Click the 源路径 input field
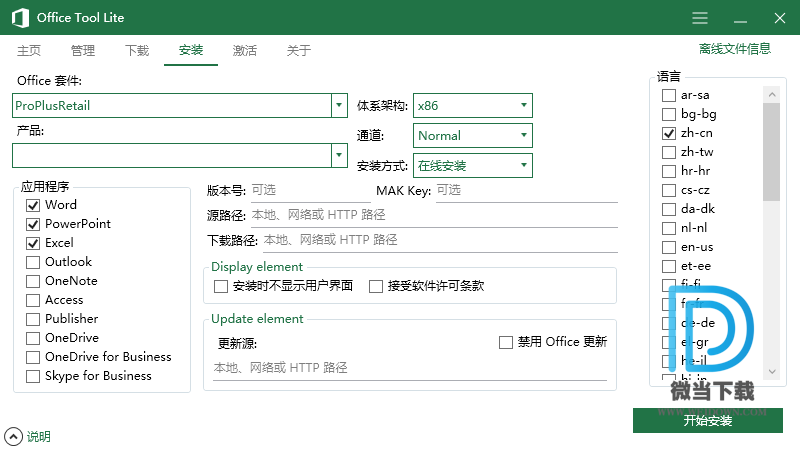This screenshot has width=800, height=450. click(434, 215)
